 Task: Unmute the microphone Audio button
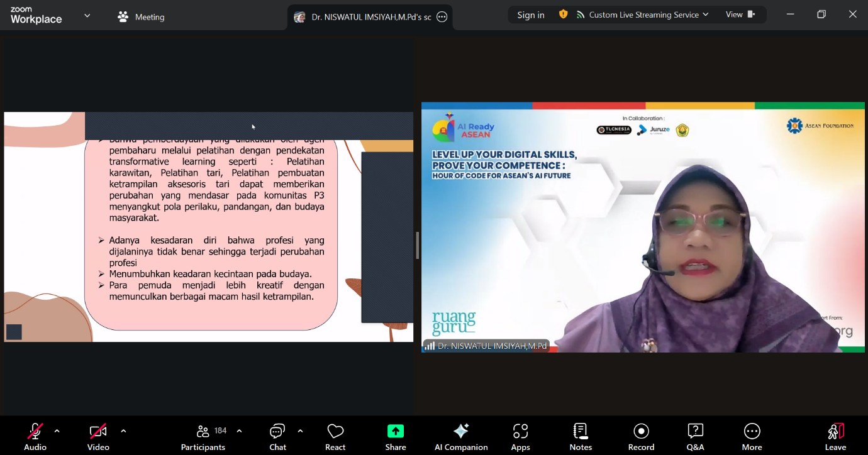35,437
